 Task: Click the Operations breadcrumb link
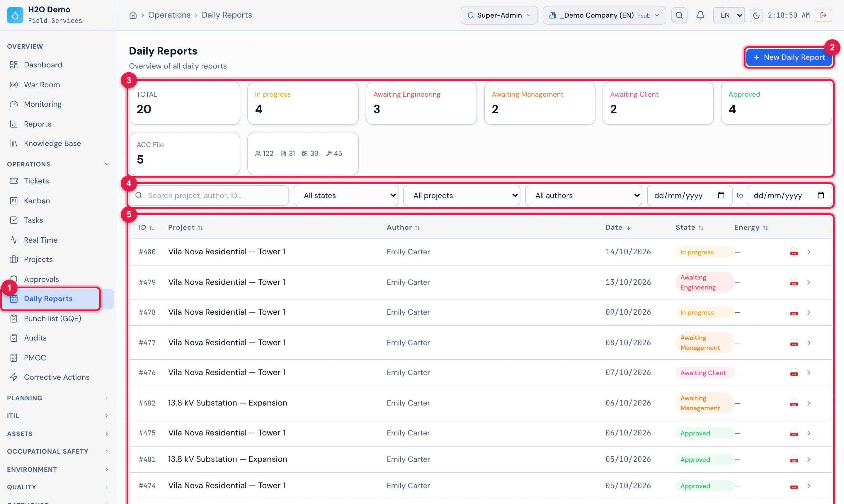click(169, 15)
